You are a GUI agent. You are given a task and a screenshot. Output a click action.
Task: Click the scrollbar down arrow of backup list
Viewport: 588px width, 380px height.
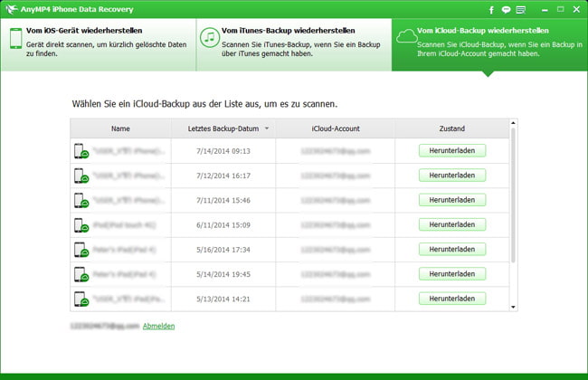tap(513, 308)
